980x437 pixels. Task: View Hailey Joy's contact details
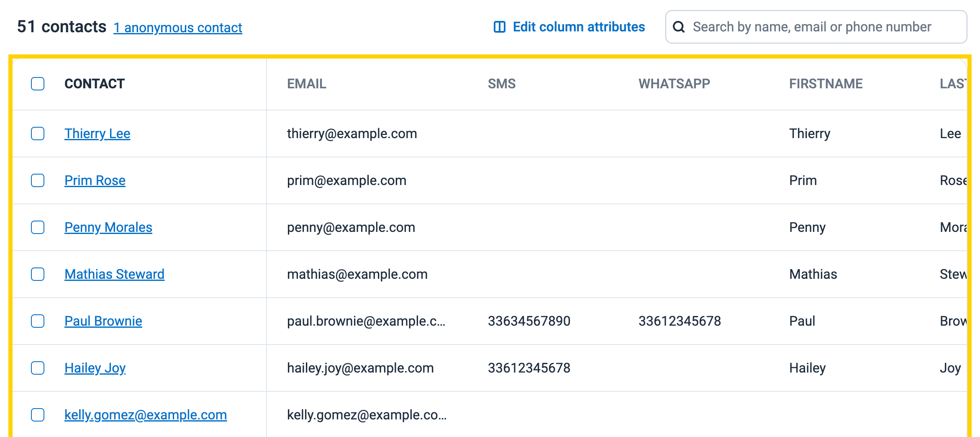pos(95,368)
